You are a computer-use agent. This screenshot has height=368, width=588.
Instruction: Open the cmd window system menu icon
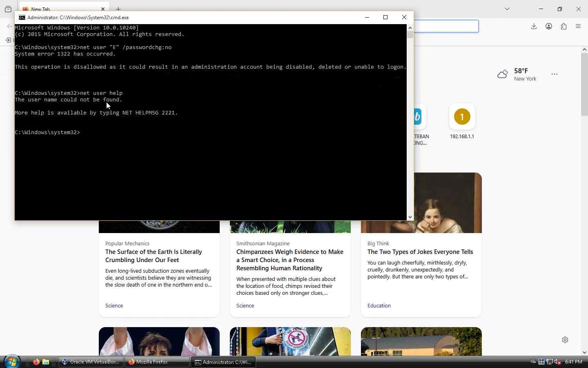[22, 18]
